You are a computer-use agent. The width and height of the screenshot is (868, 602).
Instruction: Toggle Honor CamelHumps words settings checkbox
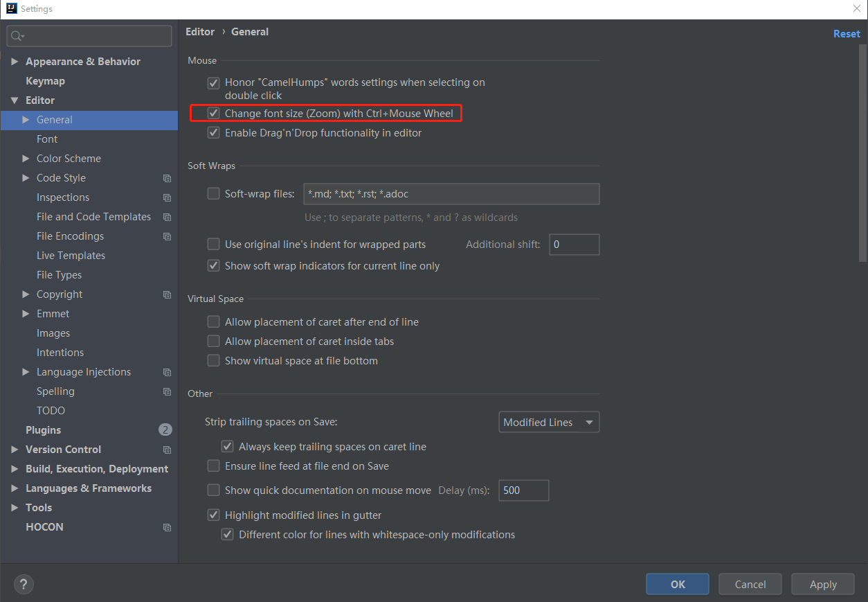(x=214, y=82)
